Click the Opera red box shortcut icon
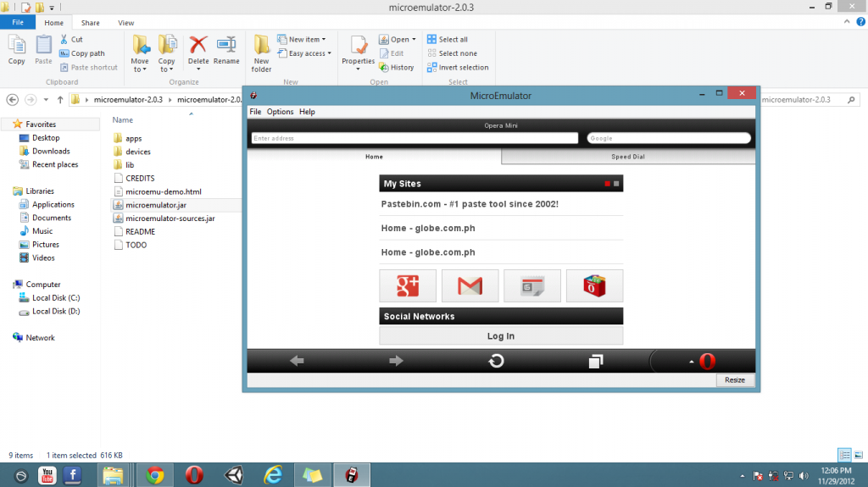The width and height of the screenshot is (868, 487). 594,286
